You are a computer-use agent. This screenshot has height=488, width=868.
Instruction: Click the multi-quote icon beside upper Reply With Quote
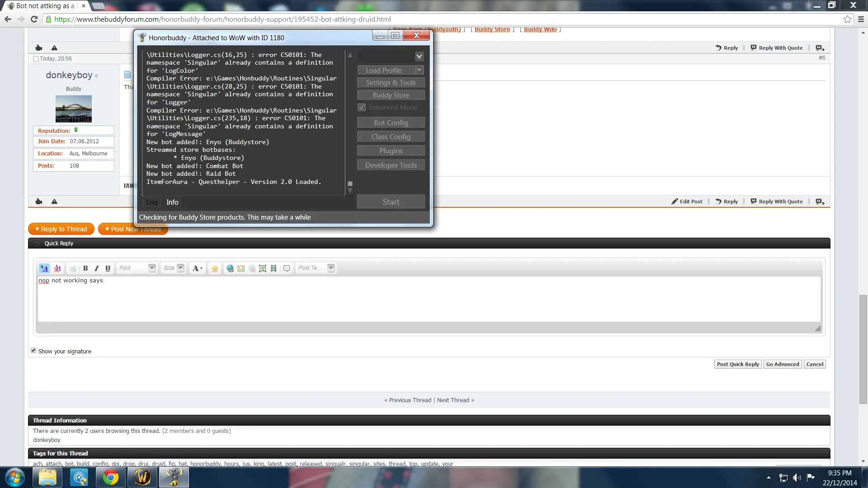coord(820,48)
